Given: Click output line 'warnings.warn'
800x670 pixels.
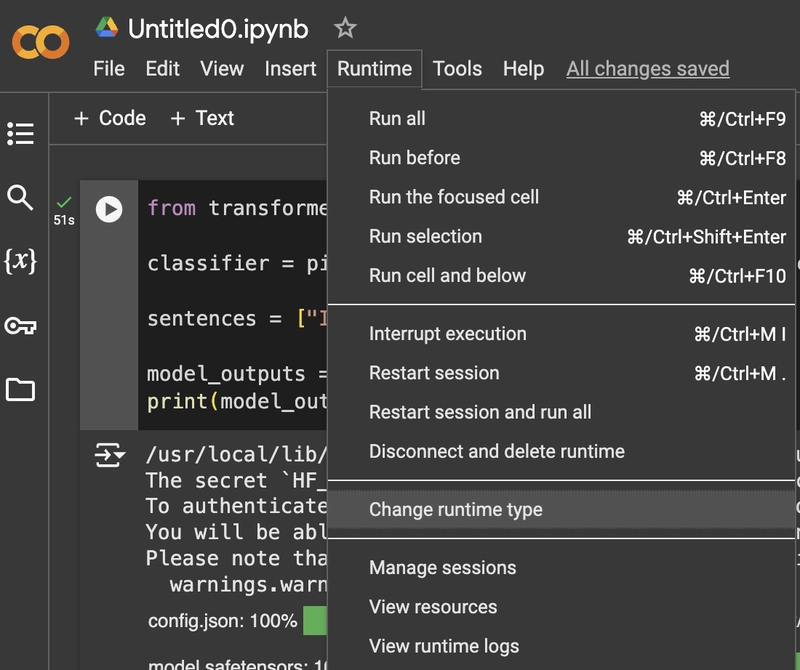Looking at the screenshot, I should click(x=248, y=585).
